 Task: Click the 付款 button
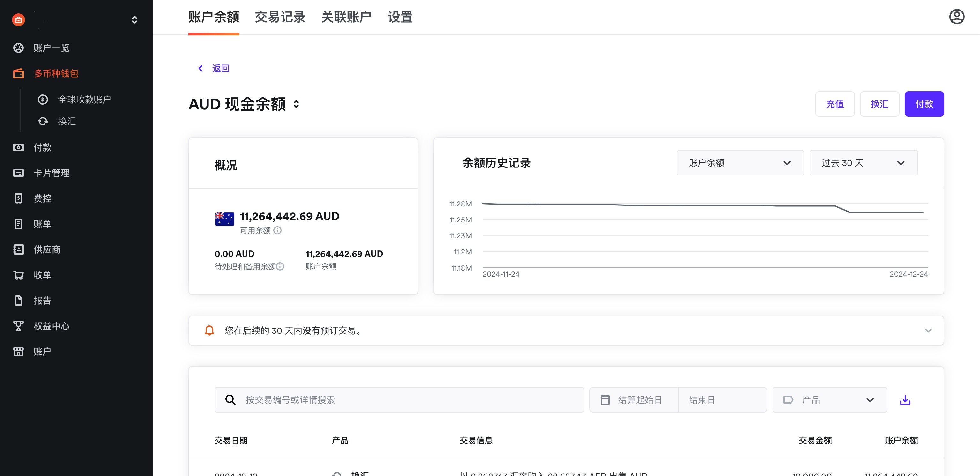pos(924,104)
